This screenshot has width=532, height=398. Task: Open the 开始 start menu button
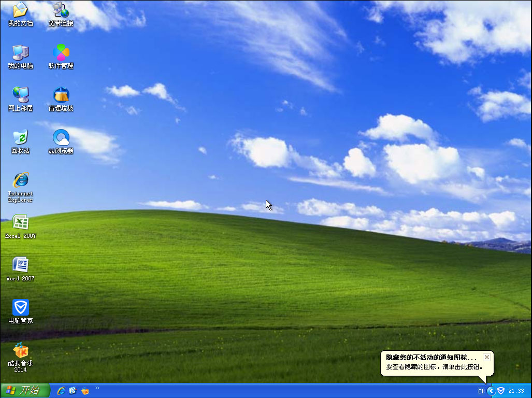[25, 391]
